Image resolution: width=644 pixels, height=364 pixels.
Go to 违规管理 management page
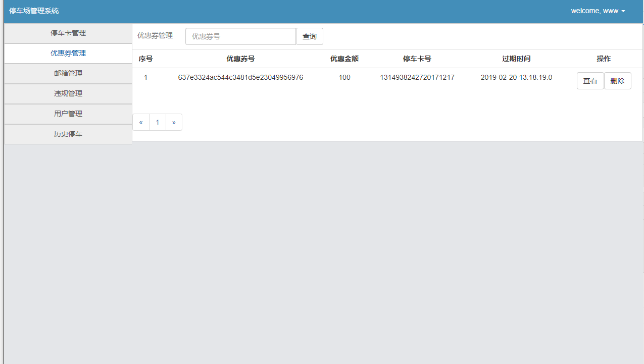pyautogui.click(x=68, y=93)
